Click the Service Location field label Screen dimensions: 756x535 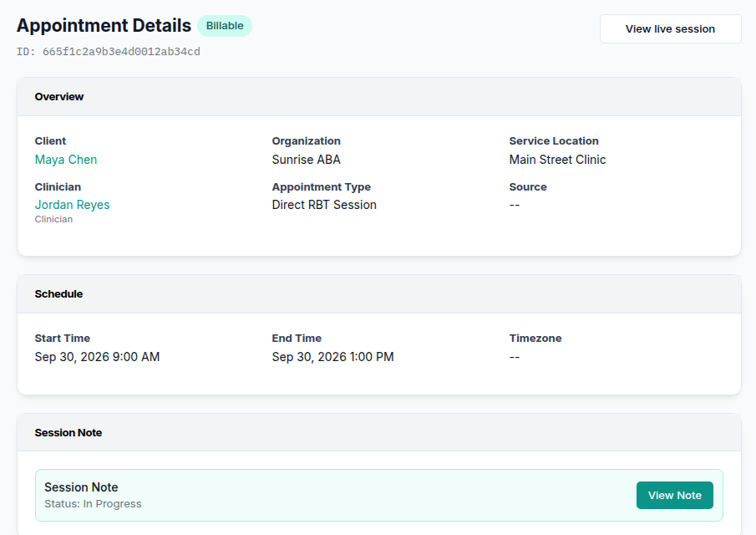554,141
